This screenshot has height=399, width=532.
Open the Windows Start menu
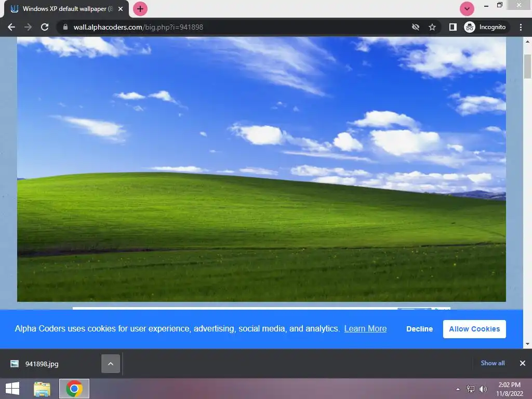coord(12,389)
